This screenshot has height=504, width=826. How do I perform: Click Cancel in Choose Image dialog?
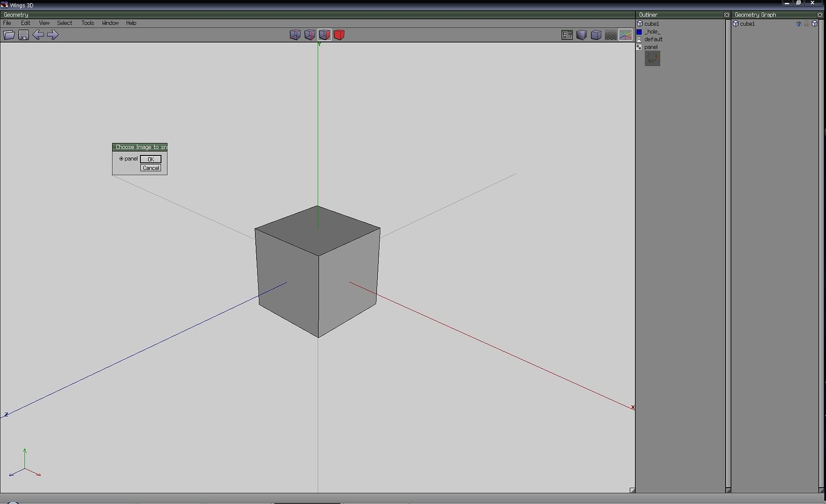[x=151, y=168]
